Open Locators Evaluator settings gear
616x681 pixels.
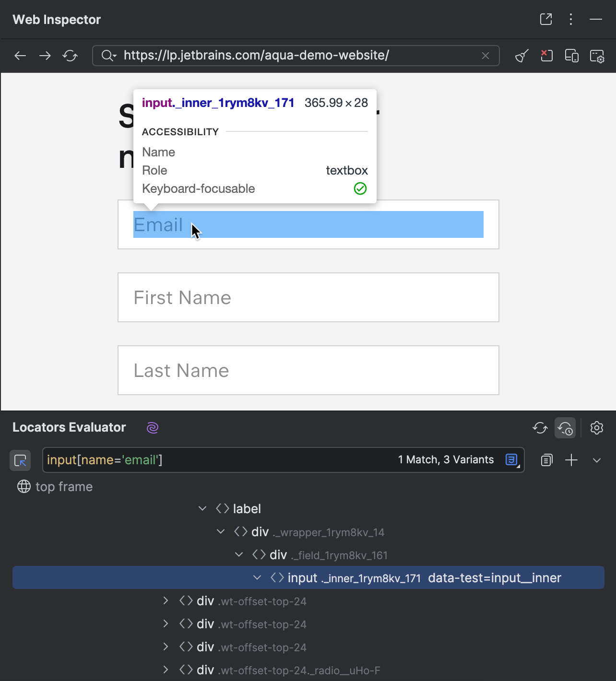point(597,428)
